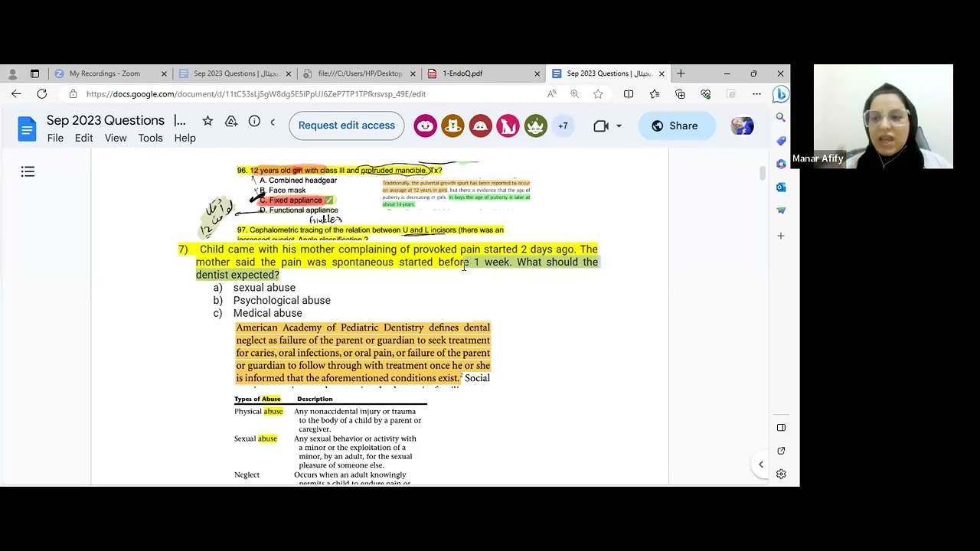
Task: Click the document vertical scrollbar thumb
Action: click(762, 173)
